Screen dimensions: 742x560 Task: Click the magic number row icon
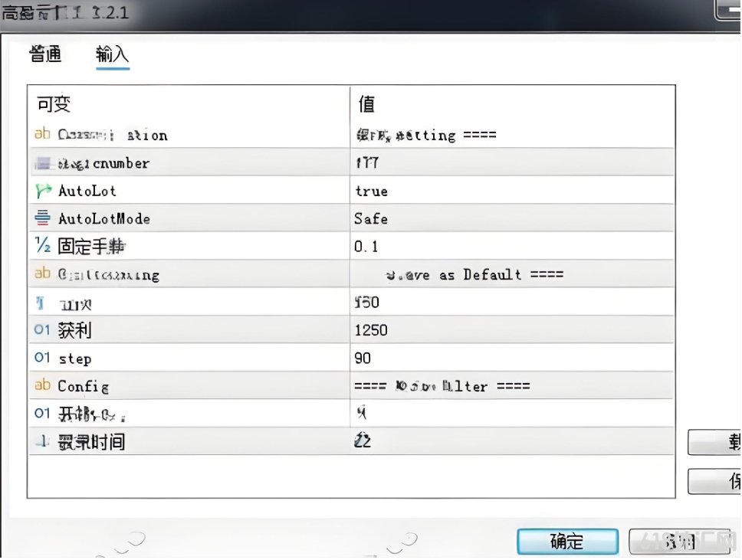point(43,164)
